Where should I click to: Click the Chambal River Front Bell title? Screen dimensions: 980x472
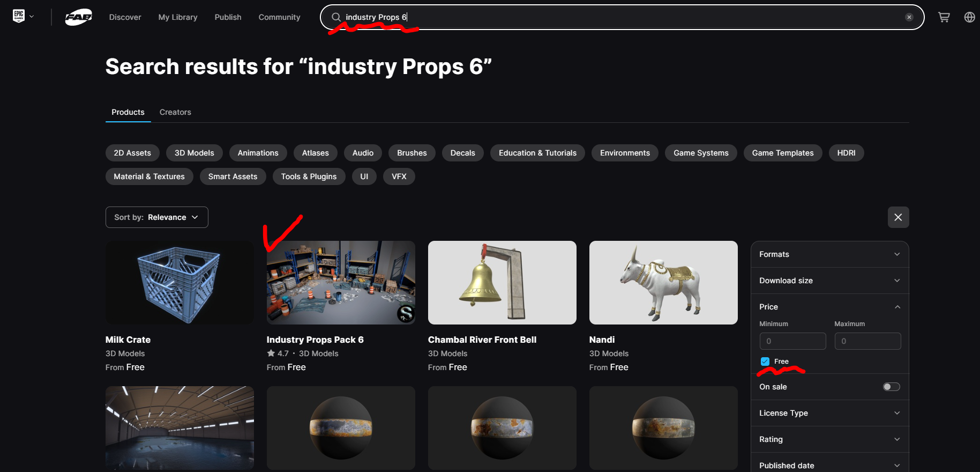(482, 340)
